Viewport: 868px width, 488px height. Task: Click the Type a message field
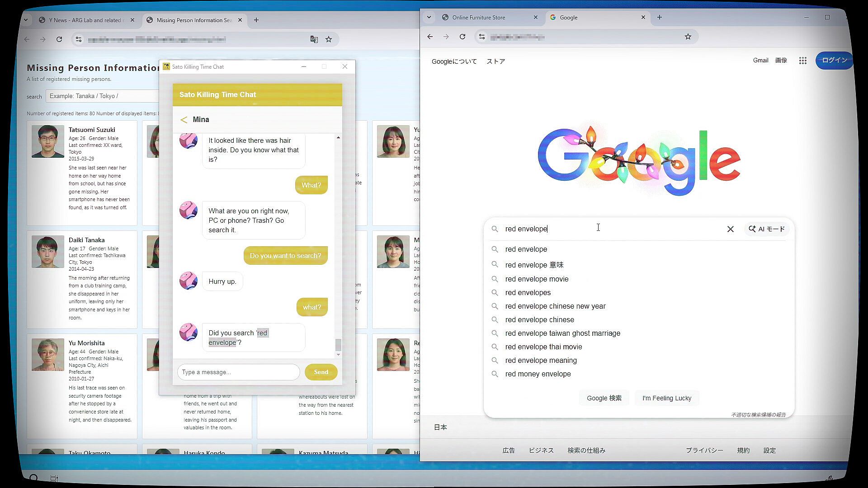238,372
